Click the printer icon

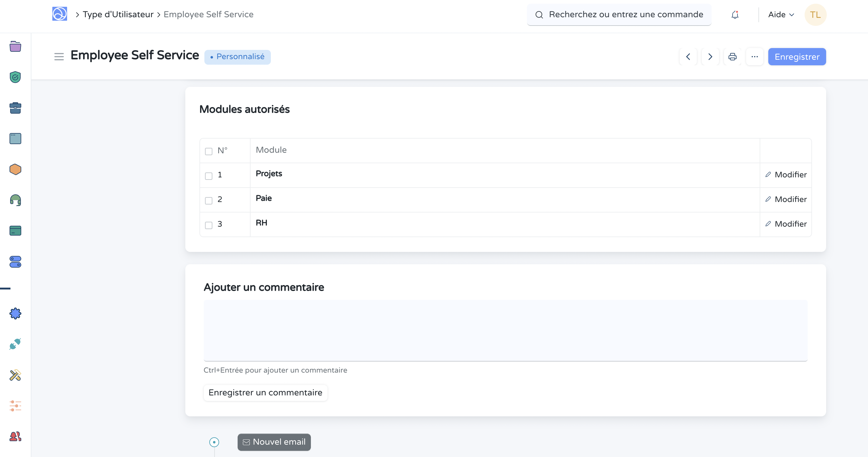pos(732,57)
